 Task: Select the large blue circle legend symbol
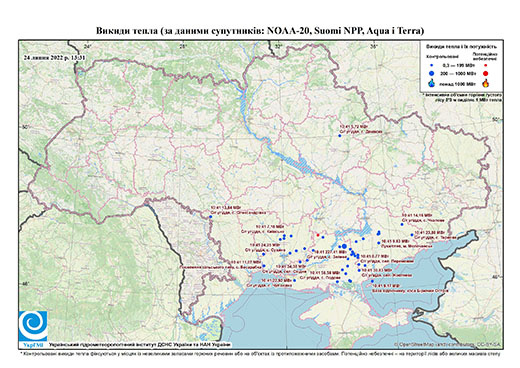coord(432,73)
